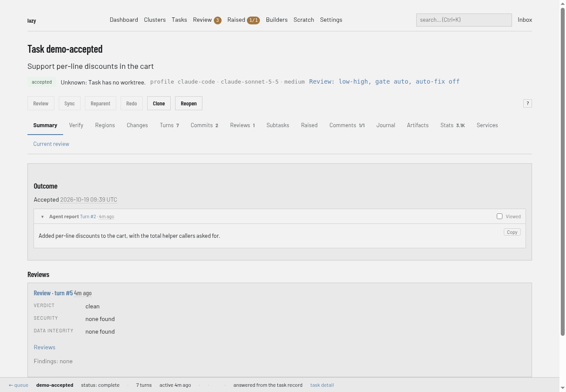Click the profile claude-code text

(x=182, y=81)
